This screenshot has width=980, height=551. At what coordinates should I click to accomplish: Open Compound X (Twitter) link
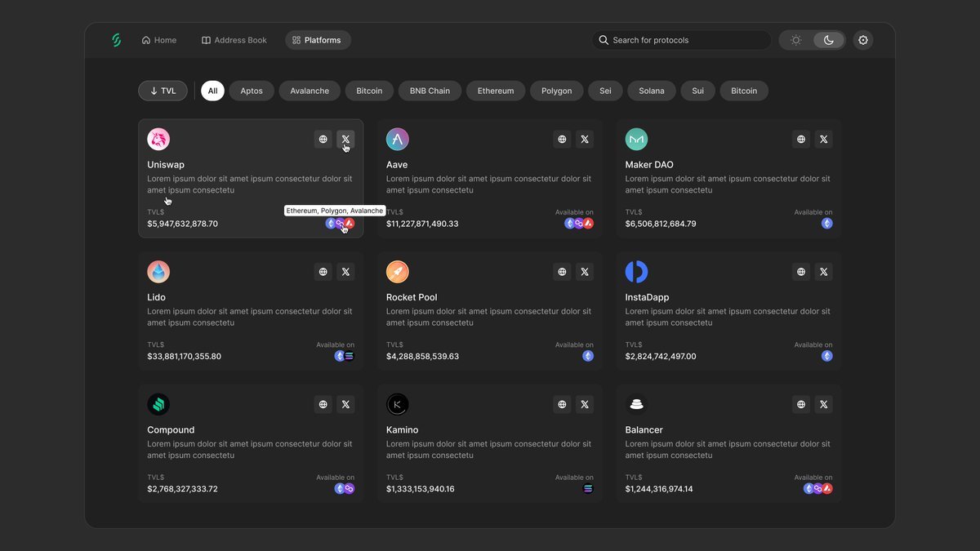[x=345, y=404]
